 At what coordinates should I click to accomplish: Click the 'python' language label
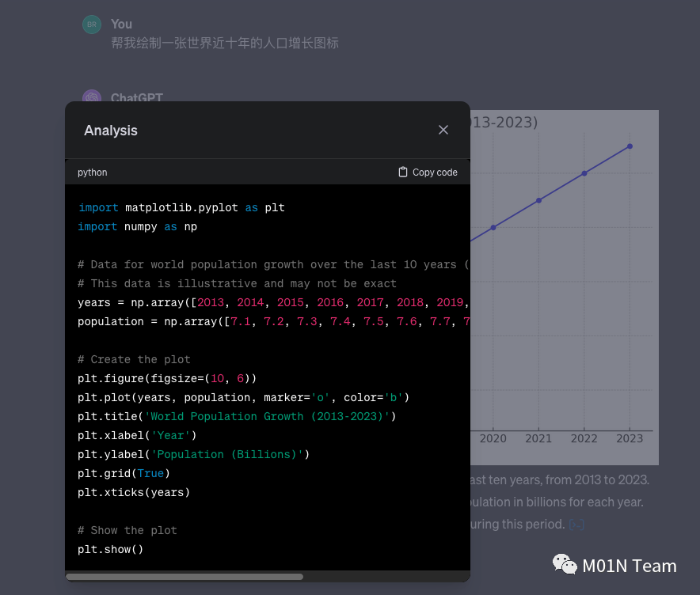coord(93,172)
